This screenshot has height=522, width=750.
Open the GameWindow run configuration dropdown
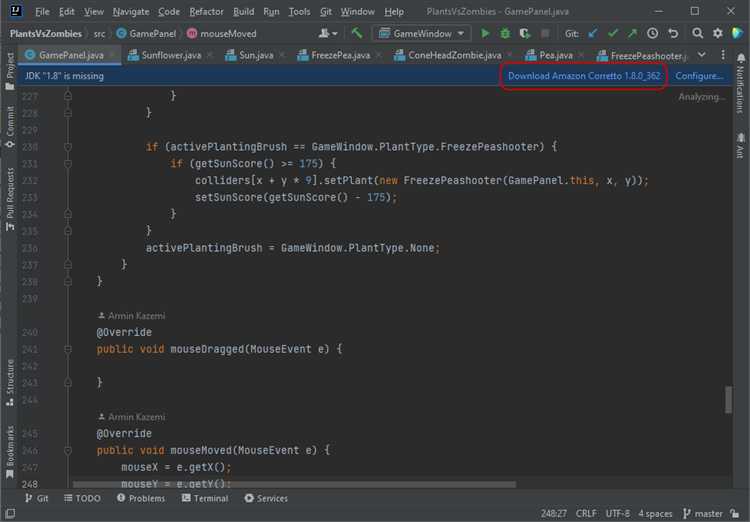click(x=421, y=33)
